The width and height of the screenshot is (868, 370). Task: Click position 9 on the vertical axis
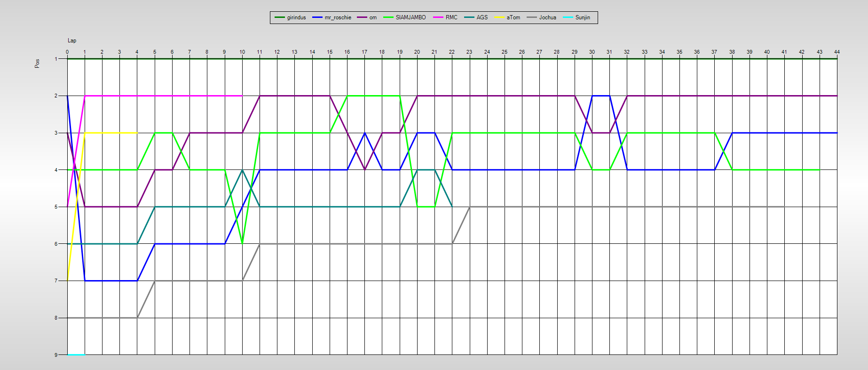[56, 354]
